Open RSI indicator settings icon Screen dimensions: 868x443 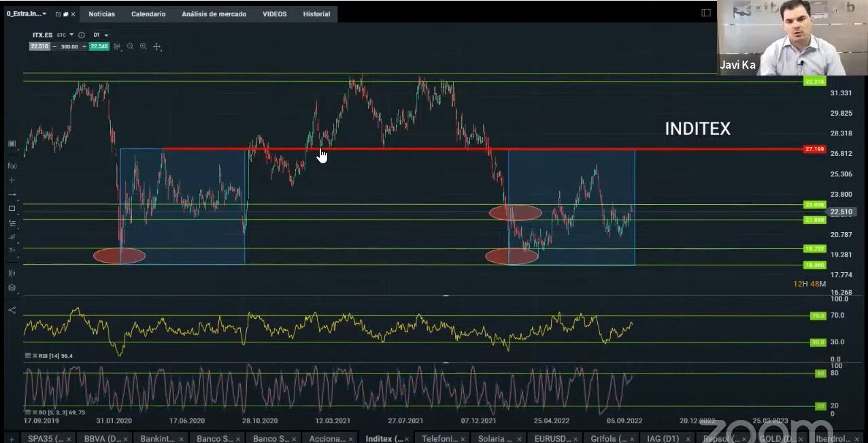click(28, 355)
